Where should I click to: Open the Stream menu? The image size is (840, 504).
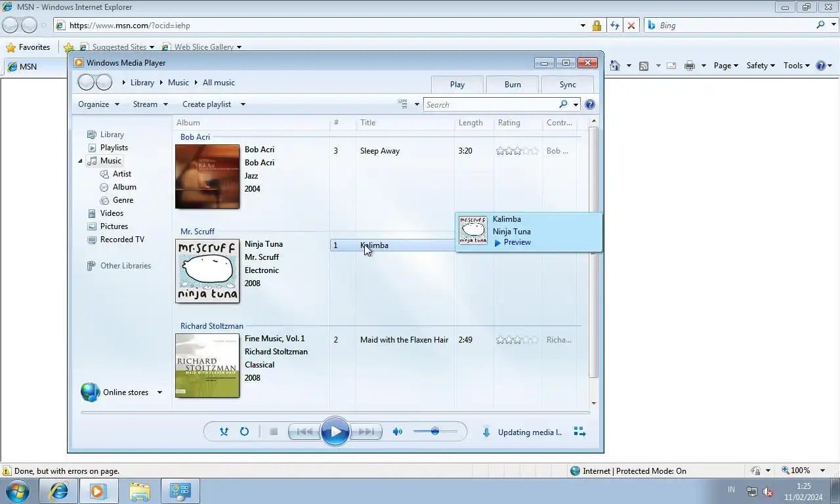click(x=150, y=104)
